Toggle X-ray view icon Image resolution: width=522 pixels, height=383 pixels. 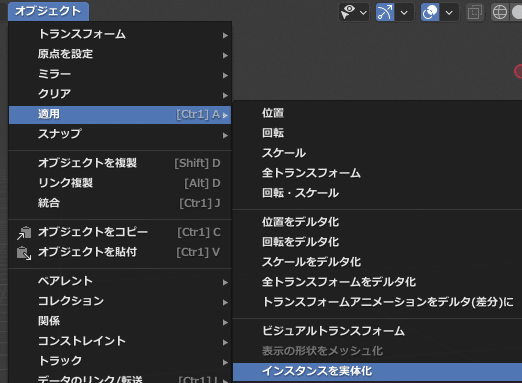[475, 13]
